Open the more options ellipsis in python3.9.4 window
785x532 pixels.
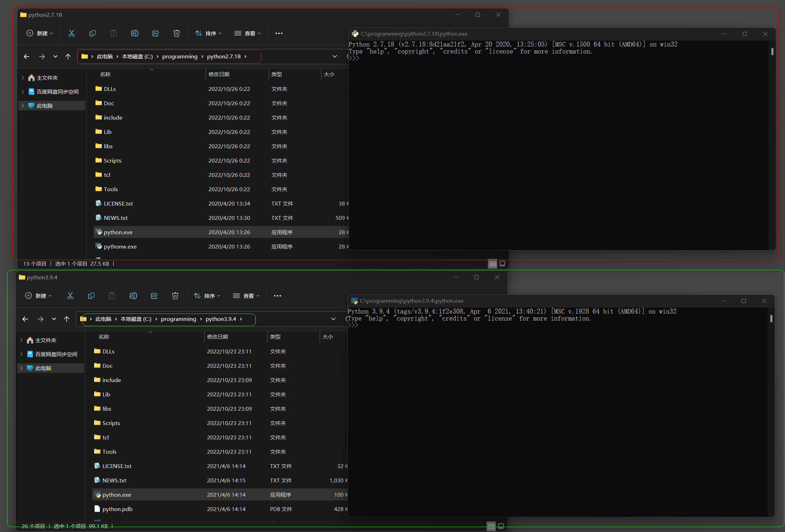click(x=277, y=296)
